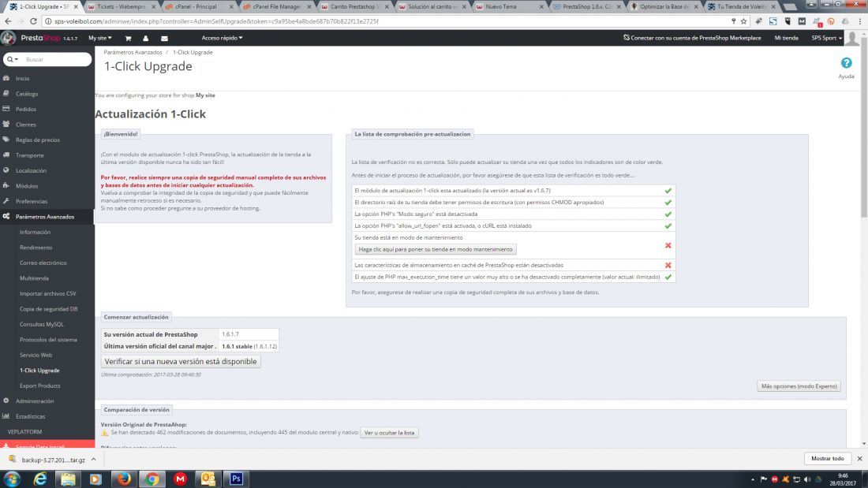868x488 pixels.
Task: Open volume control in system tray
Action: [807, 479]
